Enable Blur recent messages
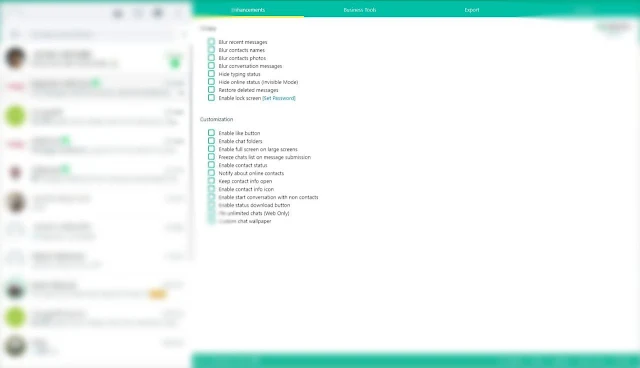The width and height of the screenshot is (640, 368). pos(211,42)
